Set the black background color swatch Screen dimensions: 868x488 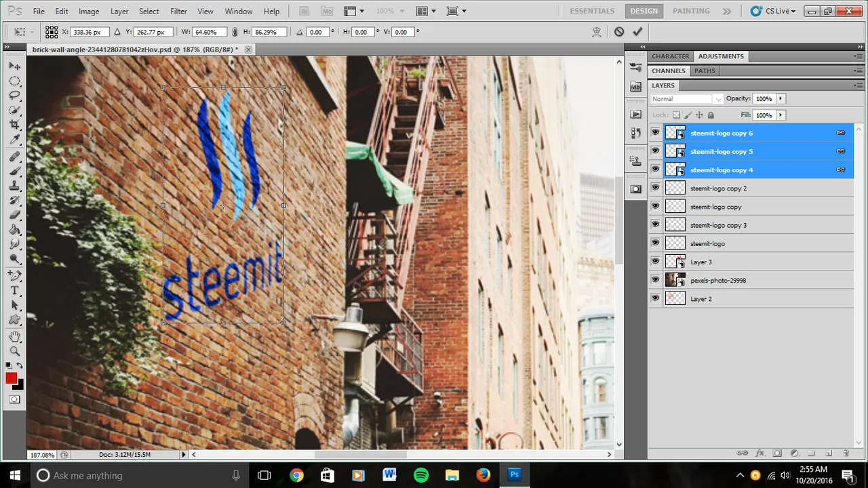click(20, 386)
